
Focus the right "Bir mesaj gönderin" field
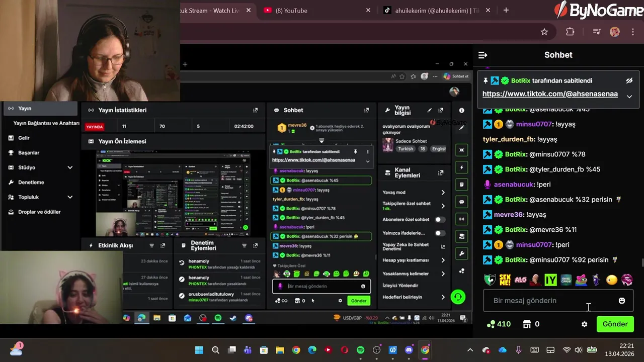click(558, 301)
